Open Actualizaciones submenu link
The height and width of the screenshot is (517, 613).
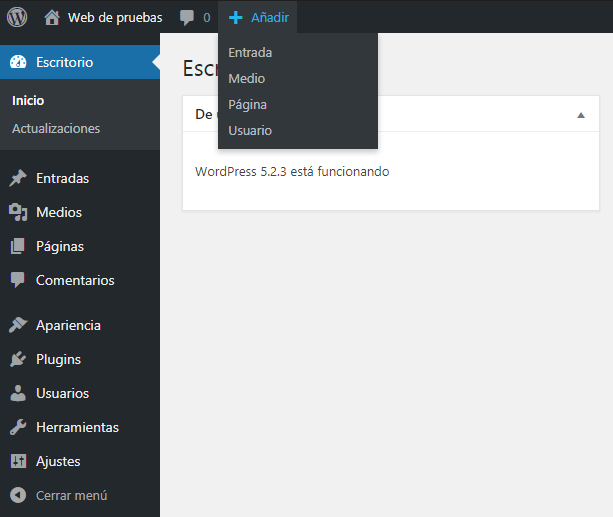[56, 128]
